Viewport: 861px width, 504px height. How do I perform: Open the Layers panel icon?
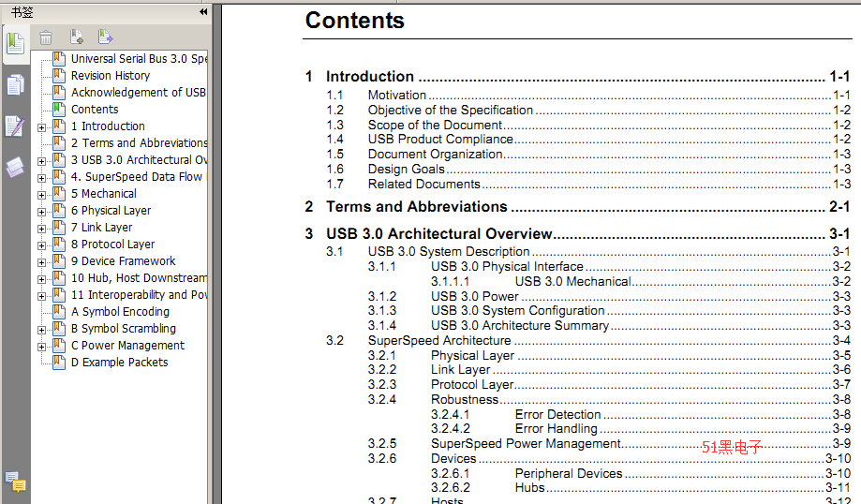pos(15,167)
